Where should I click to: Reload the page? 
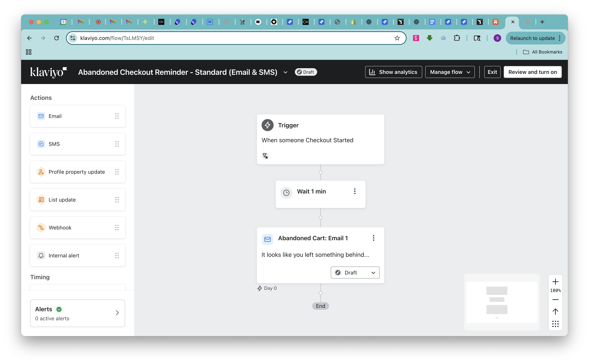tap(57, 38)
